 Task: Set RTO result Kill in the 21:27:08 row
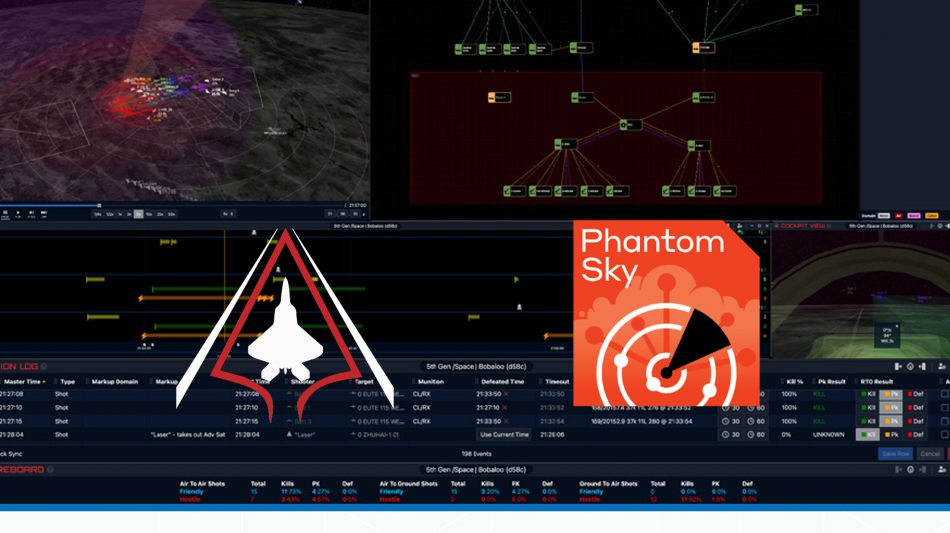click(867, 394)
